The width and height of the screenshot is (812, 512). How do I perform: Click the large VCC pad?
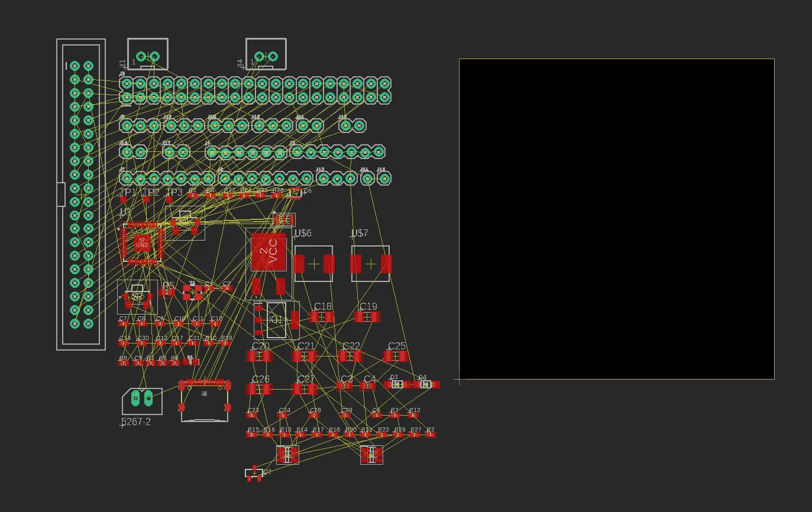click(268, 252)
